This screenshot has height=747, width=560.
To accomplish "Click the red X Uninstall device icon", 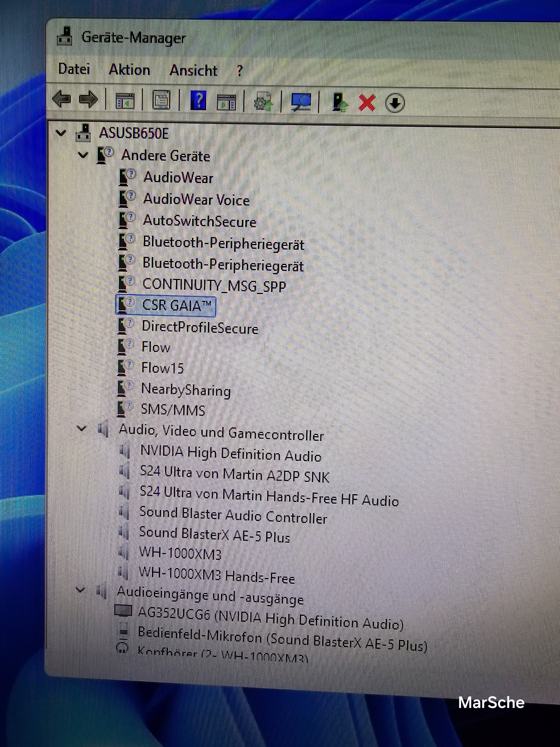I will pyautogui.click(x=367, y=102).
